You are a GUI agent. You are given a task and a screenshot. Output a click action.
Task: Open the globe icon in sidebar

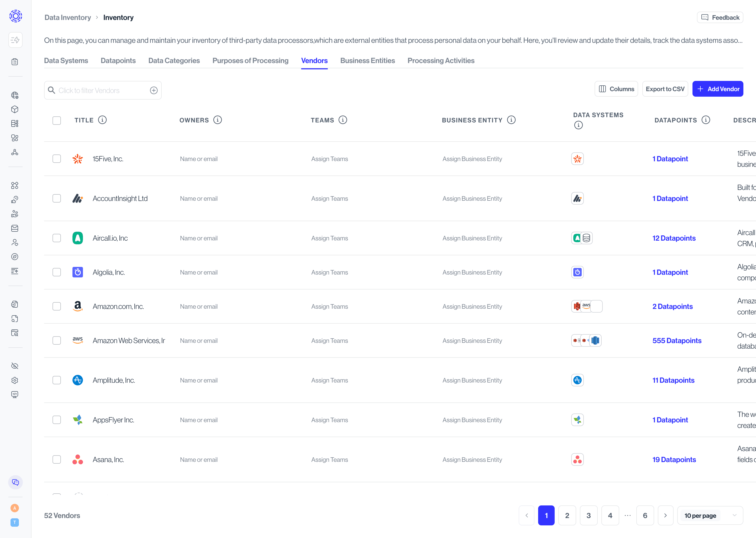[14, 95]
